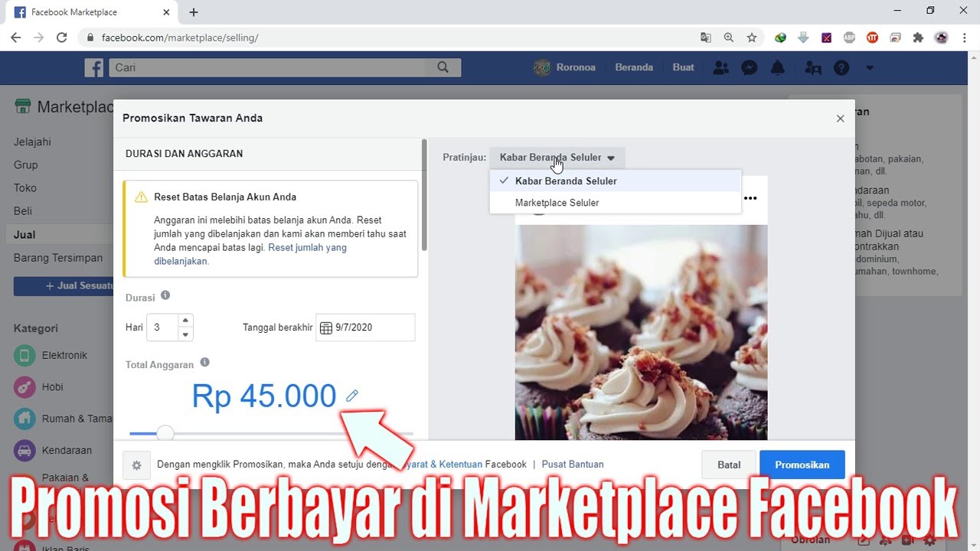
Task: Click the Roronoa profile avatar
Action: [x=542, y=67]
